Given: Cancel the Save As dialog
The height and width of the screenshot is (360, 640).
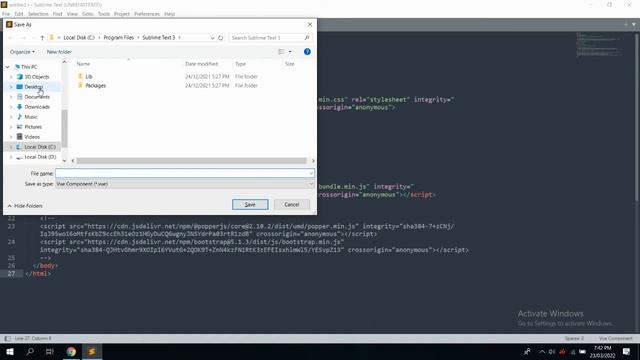Looking at the screenshot, I should click(x=291, y=204).
